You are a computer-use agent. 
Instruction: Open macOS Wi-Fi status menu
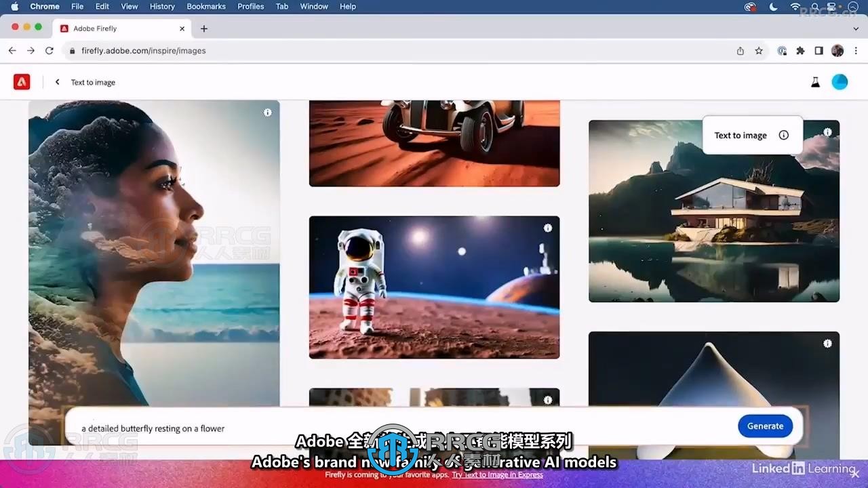[x=795, y=6]
